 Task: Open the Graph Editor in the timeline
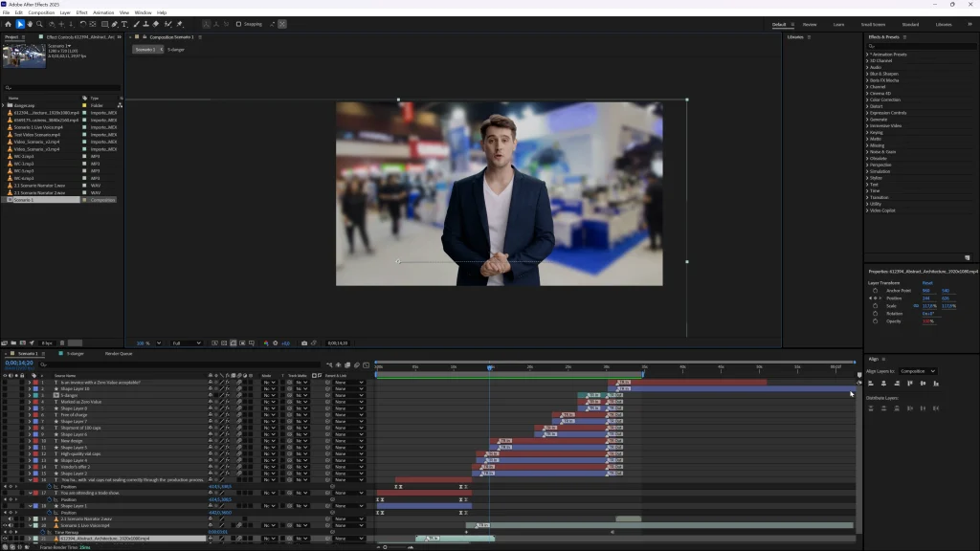(367, 365)
